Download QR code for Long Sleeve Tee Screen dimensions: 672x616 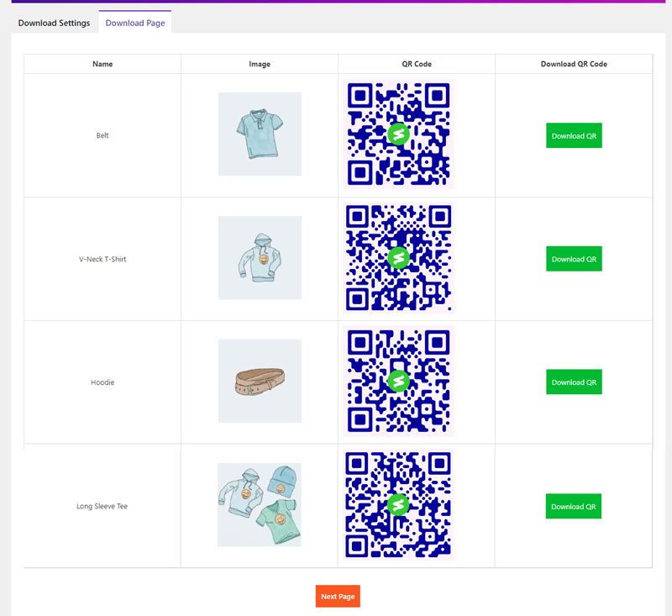coord(573,506)
